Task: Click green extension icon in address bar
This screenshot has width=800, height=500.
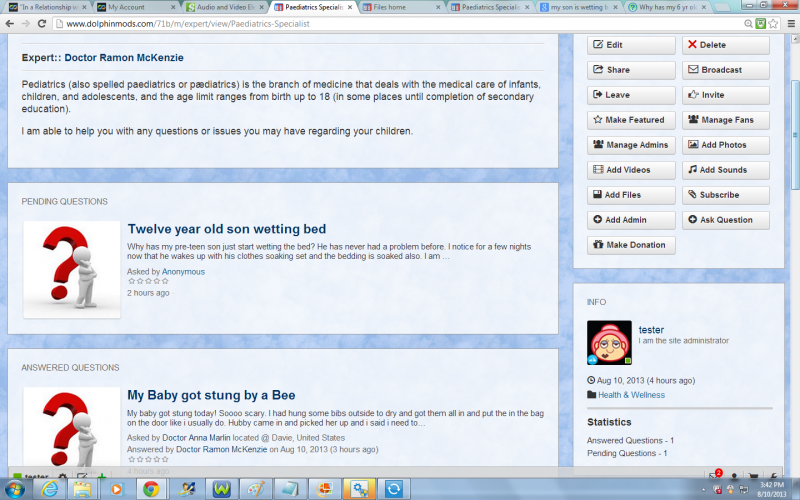Action: (x=760, y=23)
